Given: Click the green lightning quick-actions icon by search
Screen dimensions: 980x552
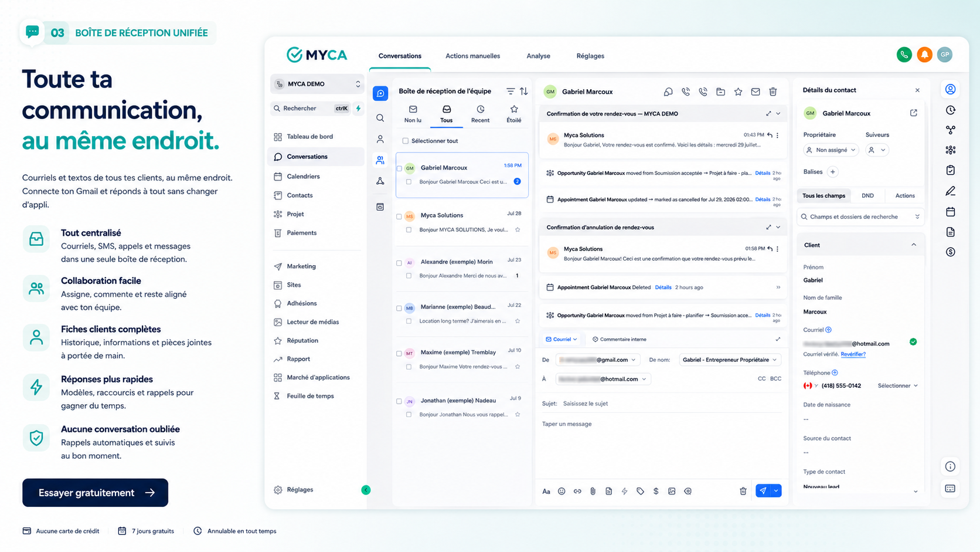Looking at the screenshot, I should [x=358, y=108].
